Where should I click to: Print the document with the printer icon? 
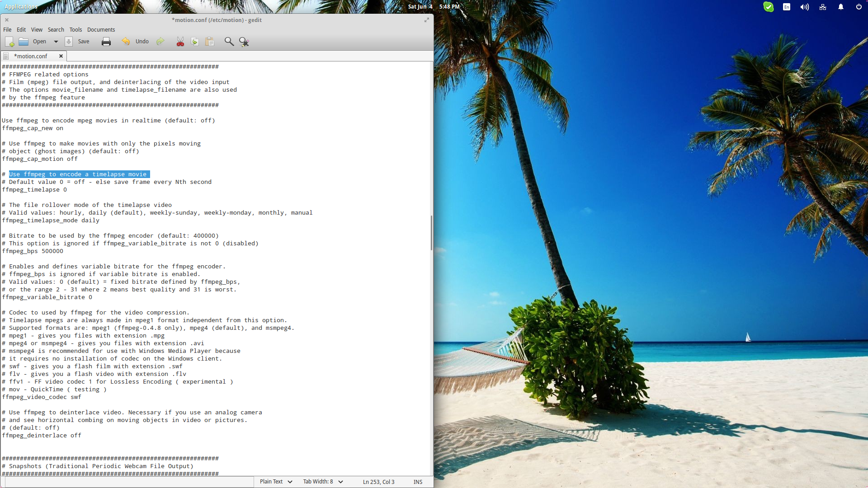tap(106, 42)
